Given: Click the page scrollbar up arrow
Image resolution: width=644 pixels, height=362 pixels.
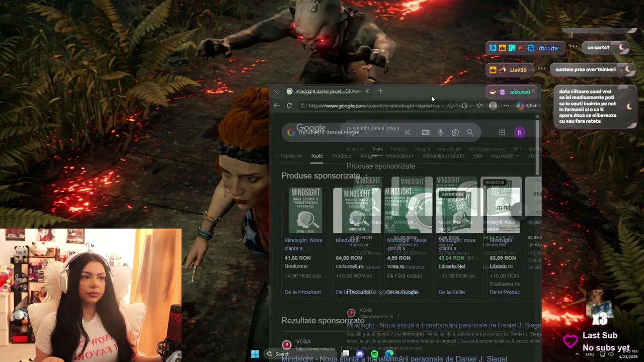Looking at the screenshot, I should [x=537, y=117].
